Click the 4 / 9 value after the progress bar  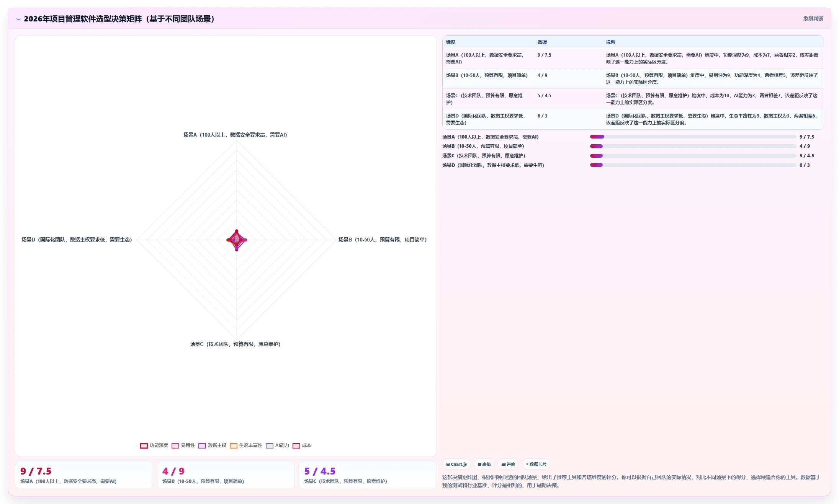(x=805, y=146)
